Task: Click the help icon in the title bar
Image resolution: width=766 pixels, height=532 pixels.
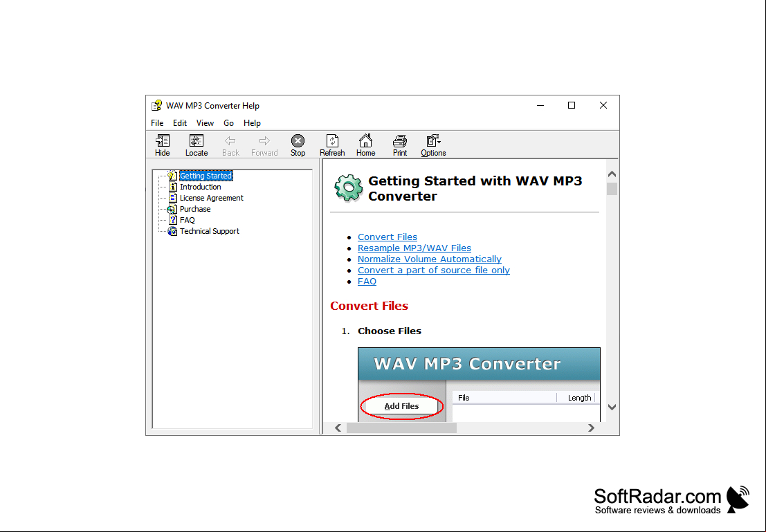Action: [156, 106]
